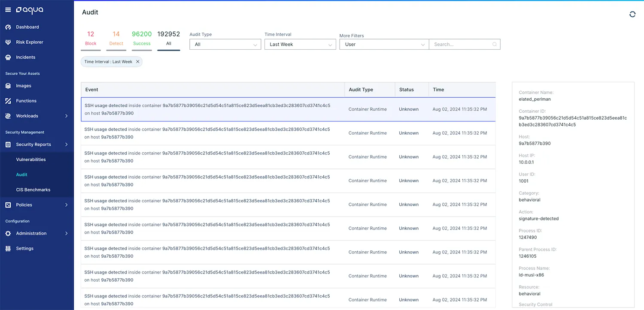
Task: Open the User filter dropdown
Action: click(384, 44)
